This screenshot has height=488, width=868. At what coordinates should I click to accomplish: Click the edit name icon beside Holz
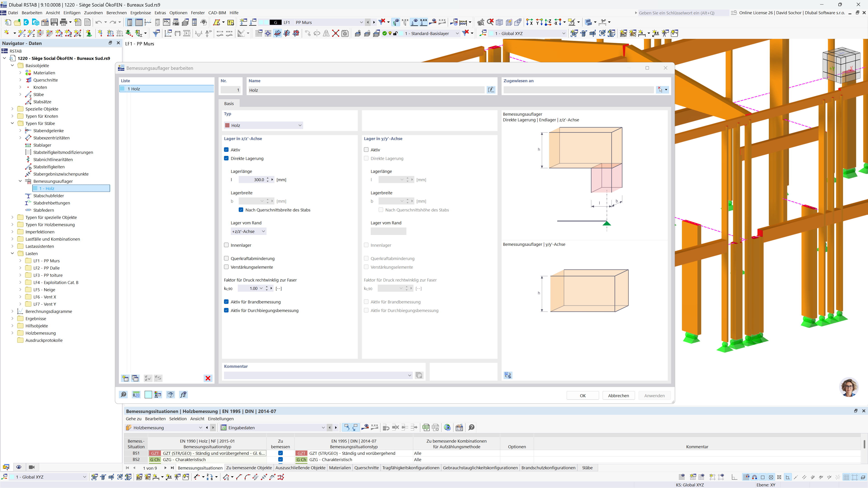tap(491, 90)
